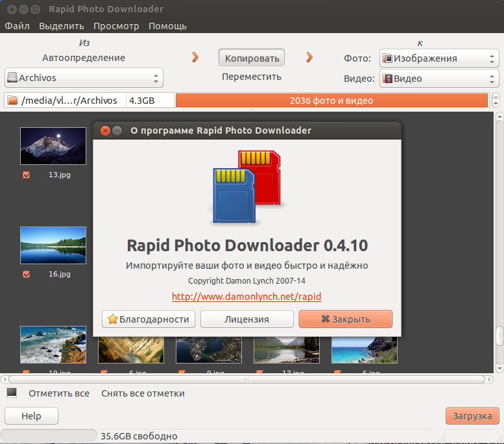Open the Видео destination folder dropdown
Screen dimensions: 504x444
click(x=439, y=78)
